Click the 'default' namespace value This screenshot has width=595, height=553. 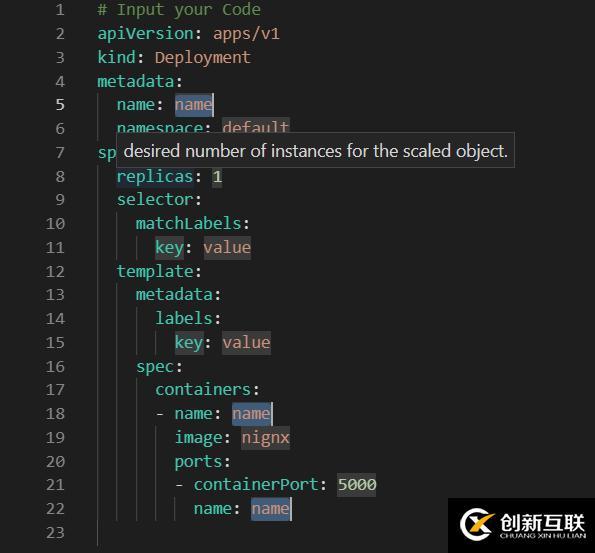(256, 126)
